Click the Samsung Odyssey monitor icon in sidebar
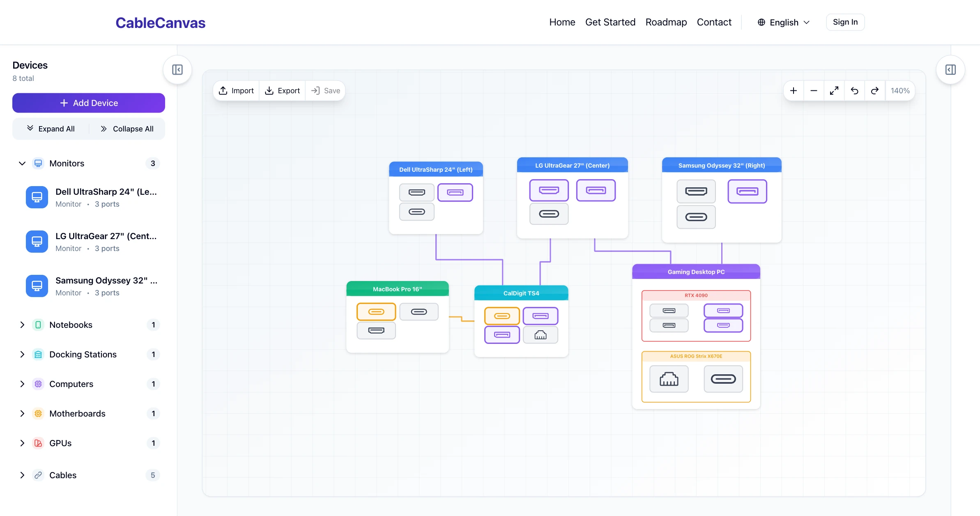This screenshot has height=516, width=980. point(37,286)
